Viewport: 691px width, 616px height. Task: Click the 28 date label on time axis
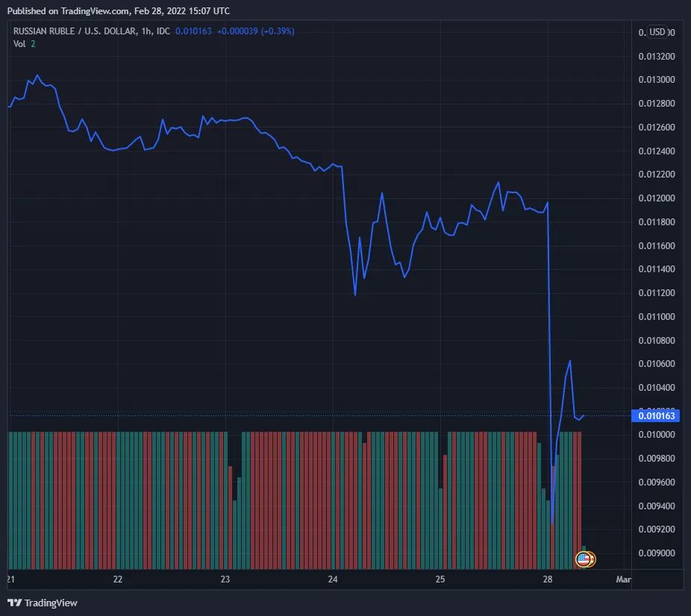[x=548, y=579]
